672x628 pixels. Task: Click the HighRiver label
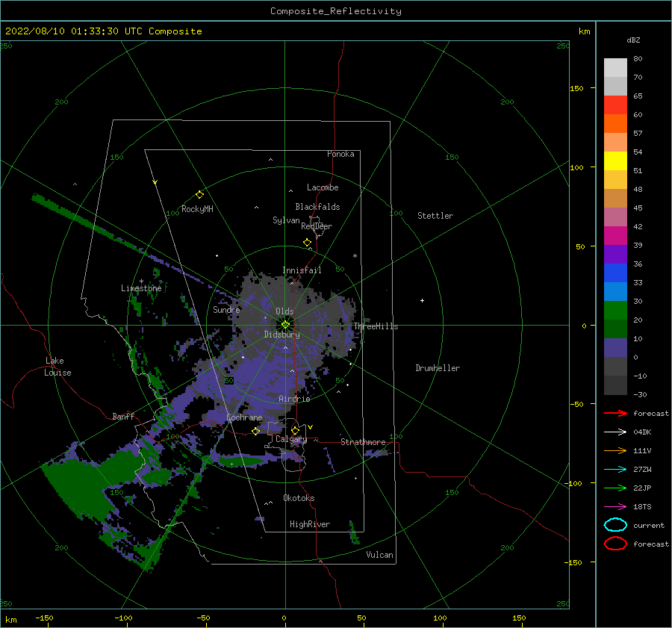pyautogui.click(x=310, y=524)
